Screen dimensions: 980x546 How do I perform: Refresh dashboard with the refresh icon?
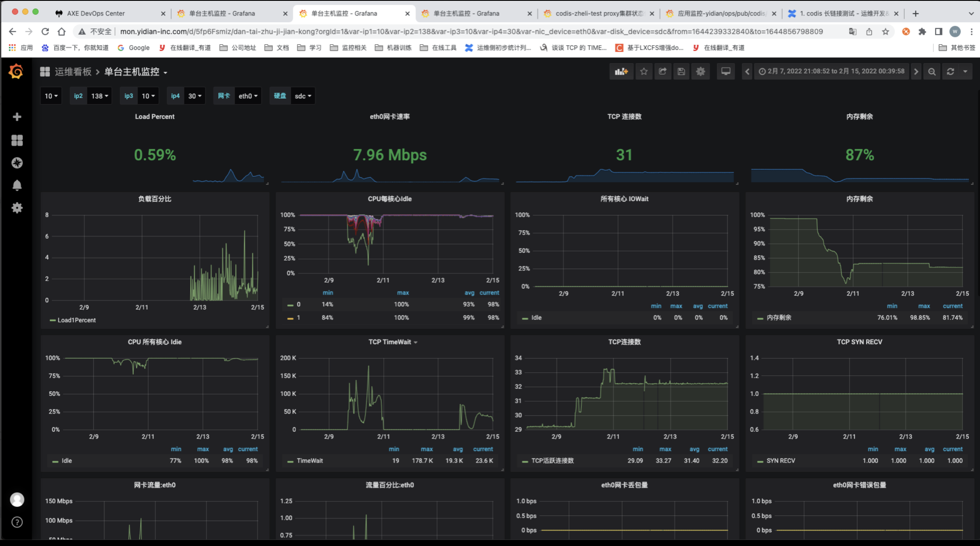[950, 71]
